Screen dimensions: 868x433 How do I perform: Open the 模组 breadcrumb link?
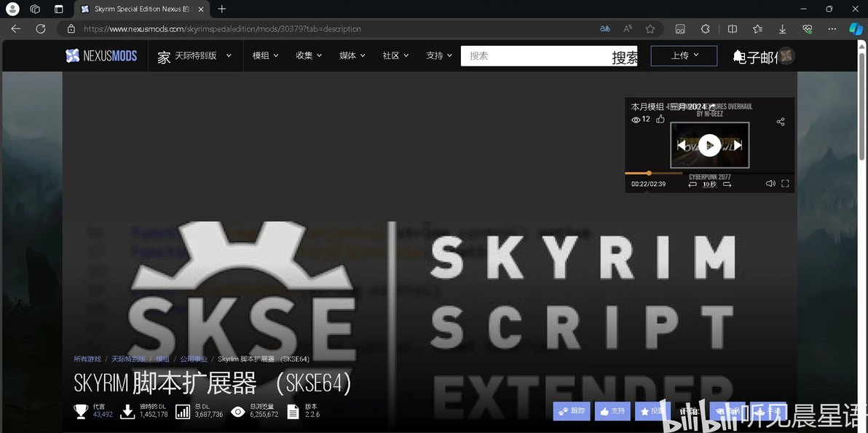pyautogui.click(x=163, y=359)
